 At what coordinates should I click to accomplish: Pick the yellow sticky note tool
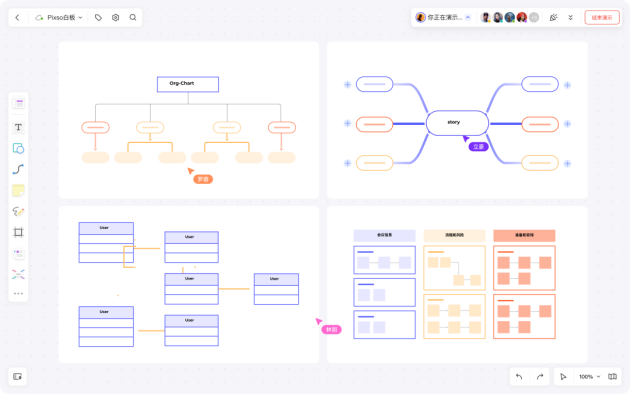[x=18, y=190]
